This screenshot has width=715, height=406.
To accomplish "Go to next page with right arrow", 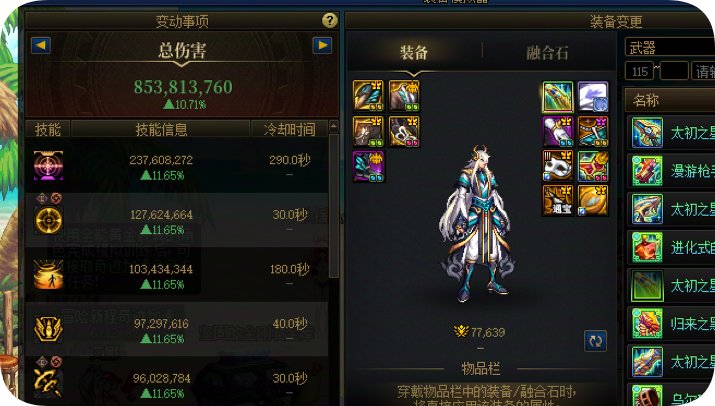I will [x=322, y=45].
